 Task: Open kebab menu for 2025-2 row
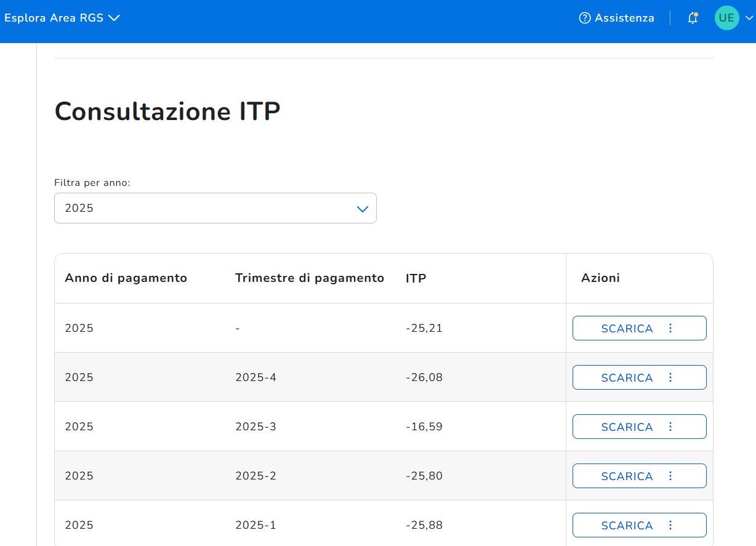click(670, 476)
